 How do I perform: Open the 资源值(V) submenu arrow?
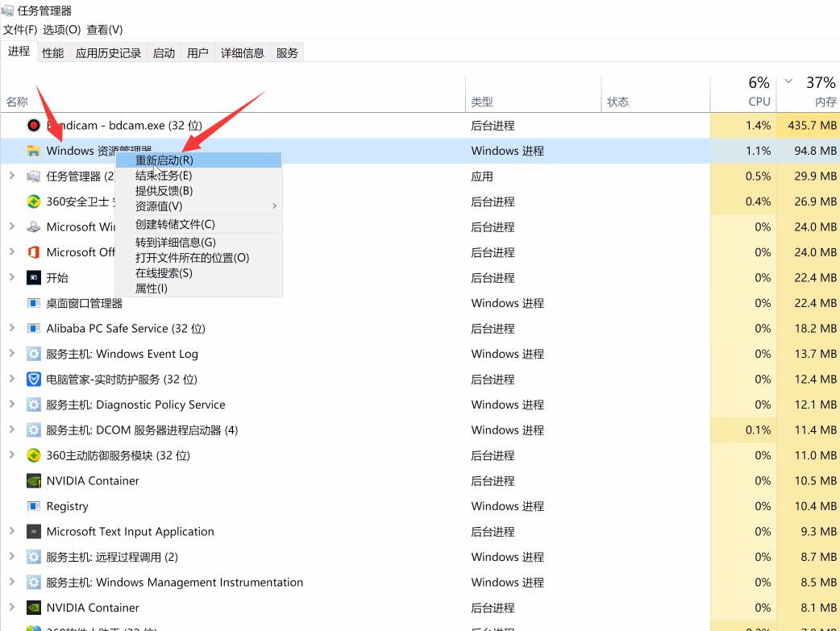pyautogui.click(x=274, y=206)
